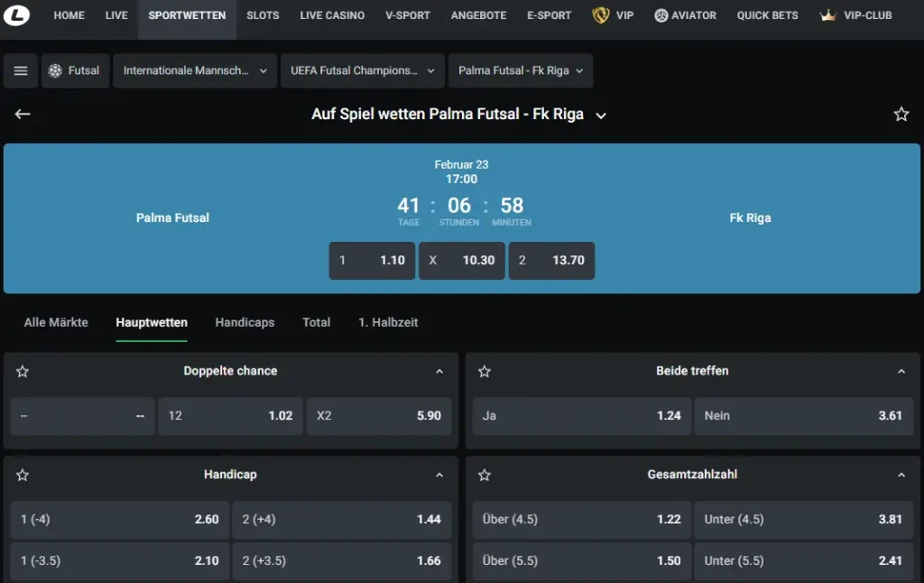Open the Palma Futsal - Fk Riga dropdown
The width and height of the screenshot is (924, 583).
521,70
